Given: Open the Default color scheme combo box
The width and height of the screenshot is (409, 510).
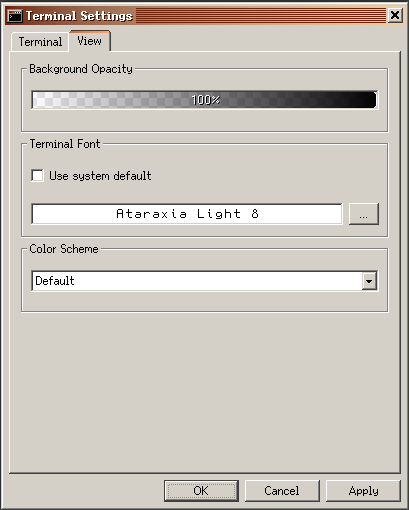Looking at the screenshot, I should [205, 281].
